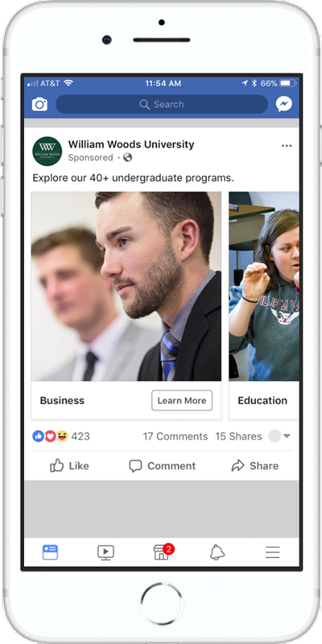Open the 15 Shares link
The height and width of the screenshot is (644, 322).
(x=238, y=436)
